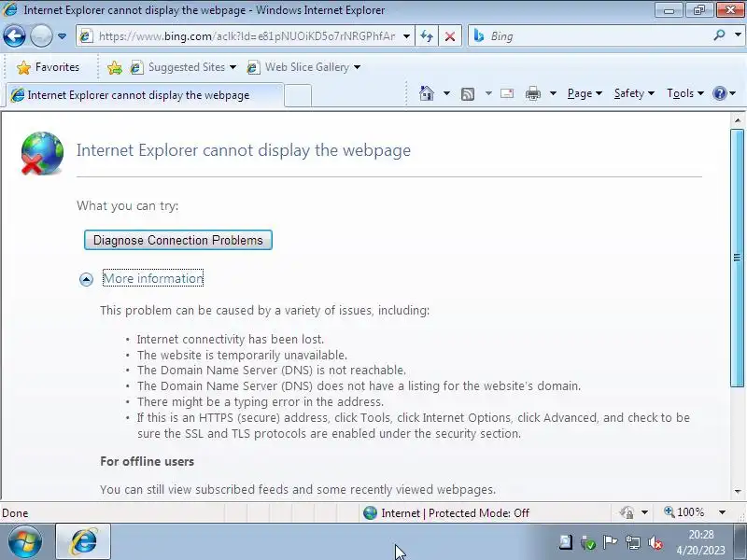Open the Recent Pages dropdown arrow

(62, 36)
